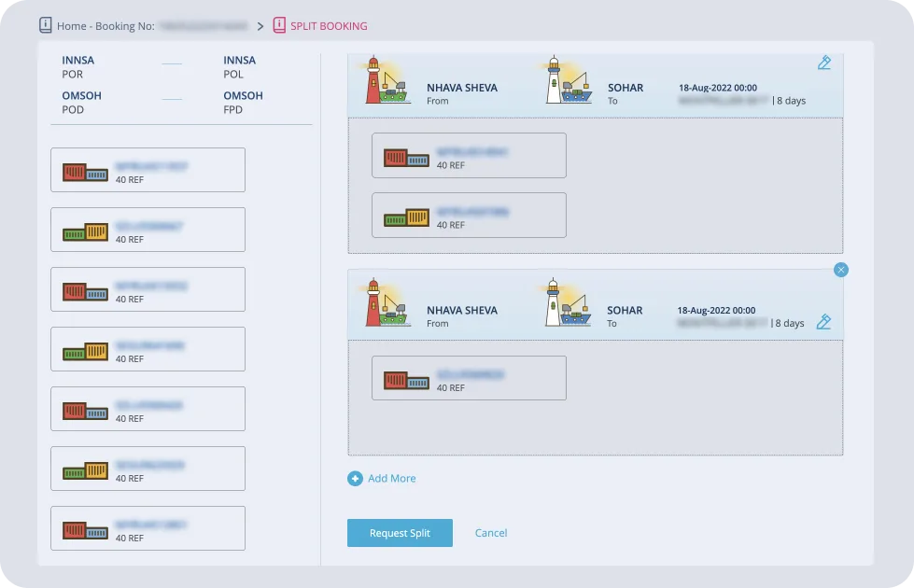
Task: Click the INNSA POL label
Action: click(240, 67)
